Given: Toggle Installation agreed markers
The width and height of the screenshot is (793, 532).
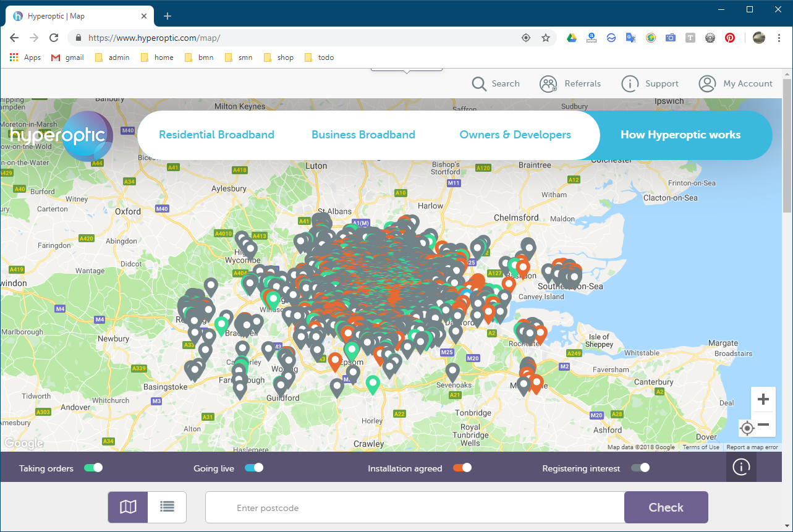Looking at the screenshot, I should pos(462,468).
